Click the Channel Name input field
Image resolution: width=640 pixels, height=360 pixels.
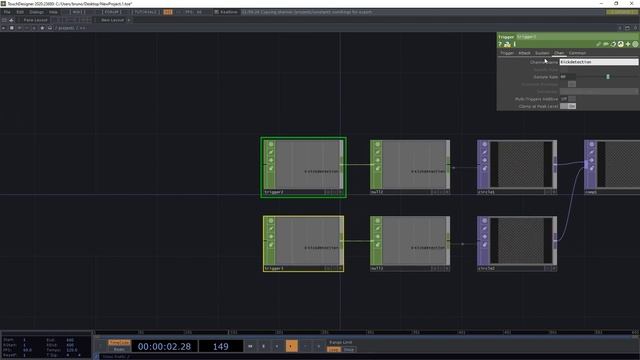[x=599, y=62]
